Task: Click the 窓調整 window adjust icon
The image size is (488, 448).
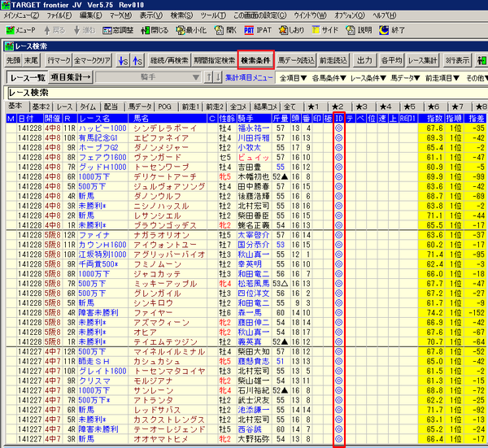Action: click(118, 30)
